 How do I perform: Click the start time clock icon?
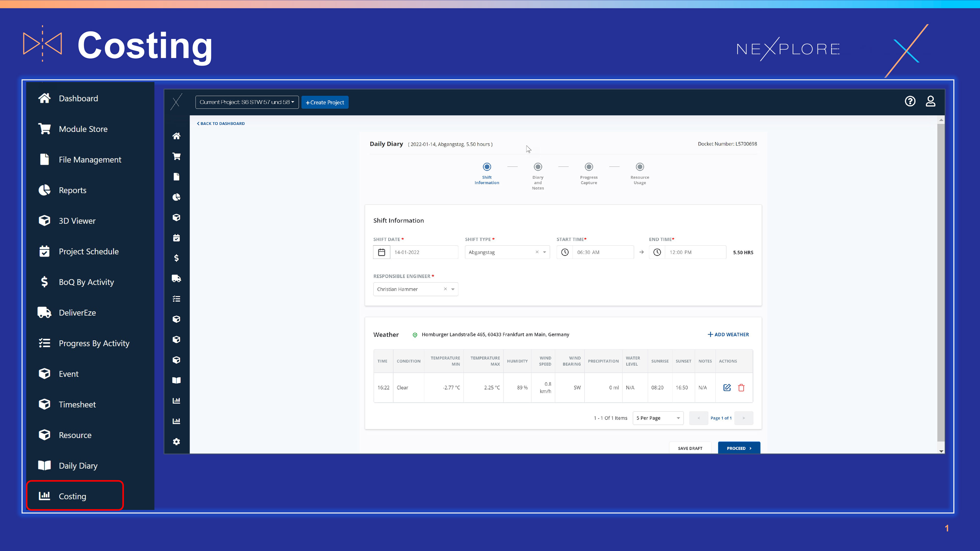[565, 252]
